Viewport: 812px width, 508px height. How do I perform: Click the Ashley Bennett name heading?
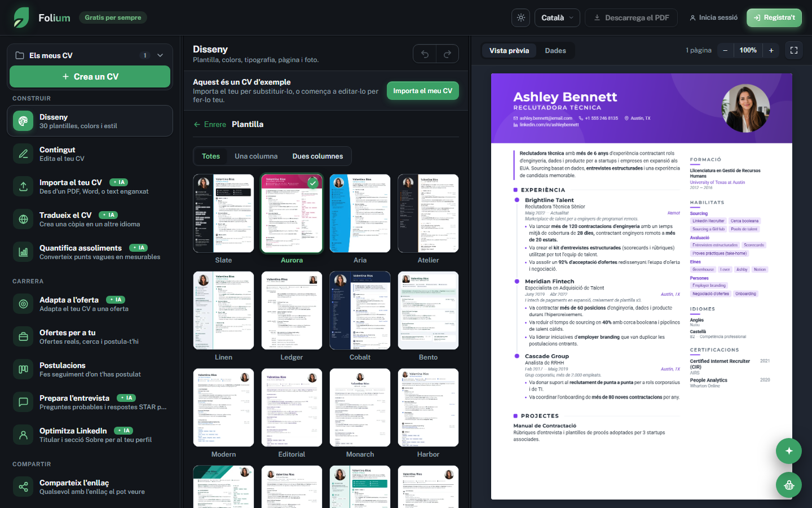pyautogui.click(x=565, y=97)
